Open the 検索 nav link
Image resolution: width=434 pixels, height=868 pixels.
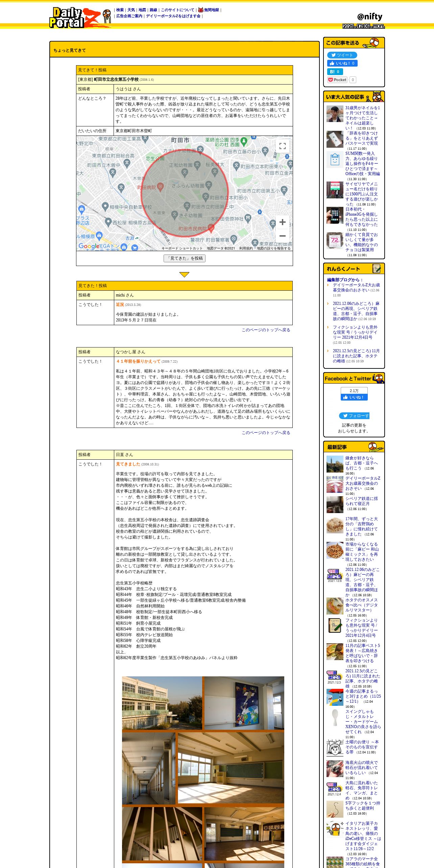click(120, 10)
